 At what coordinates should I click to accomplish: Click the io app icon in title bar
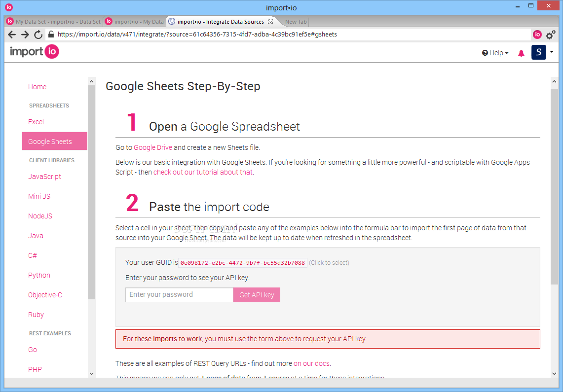pyautogui.click(x=9, y=7)
